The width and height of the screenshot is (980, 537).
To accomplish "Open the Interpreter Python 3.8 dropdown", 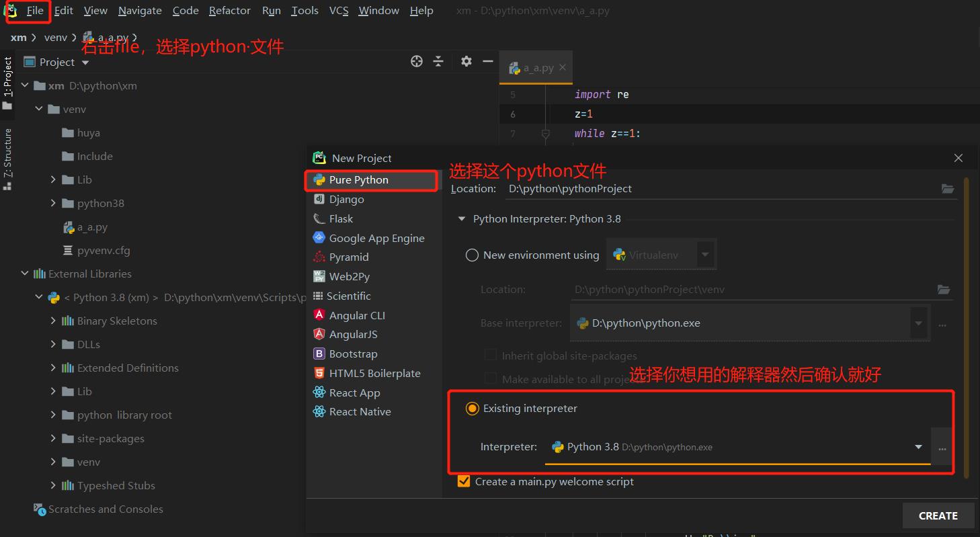I will pyautogui.click(x=737, y=447).
